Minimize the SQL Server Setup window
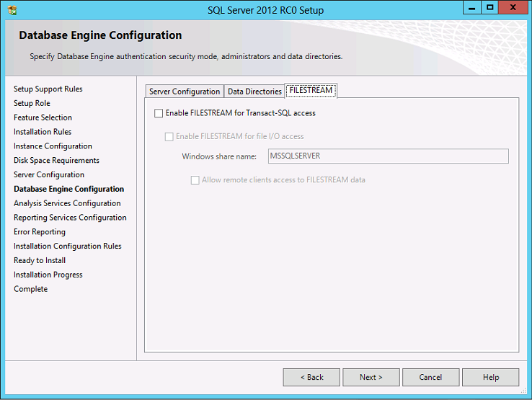The width and height of the screenshot is (532, 400). pos(472,7)
